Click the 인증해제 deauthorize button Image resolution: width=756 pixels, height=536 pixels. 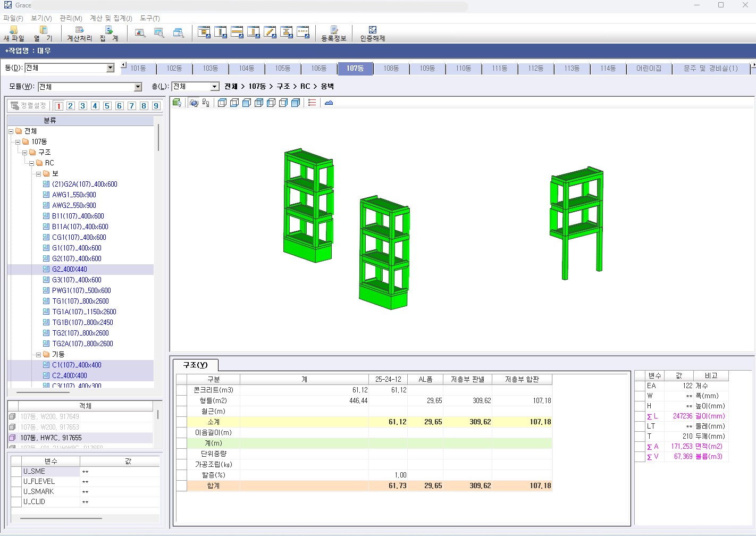pyautogui.click(x=372, y=33)
